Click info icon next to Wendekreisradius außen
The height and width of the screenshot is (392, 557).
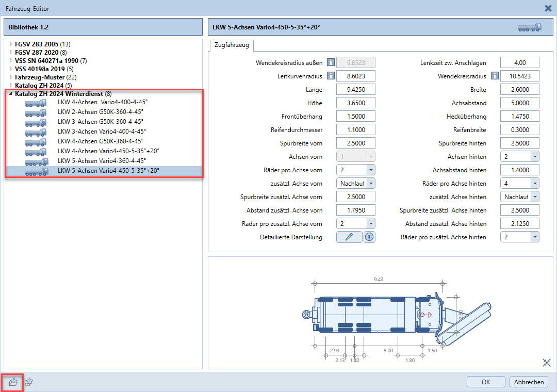(330, 63)
